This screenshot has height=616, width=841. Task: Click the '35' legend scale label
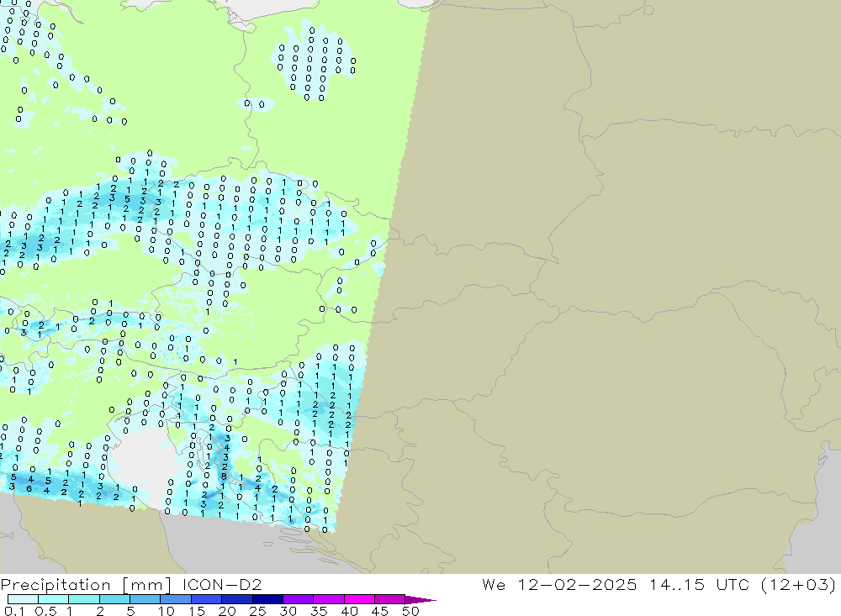(x=319, y=611)
